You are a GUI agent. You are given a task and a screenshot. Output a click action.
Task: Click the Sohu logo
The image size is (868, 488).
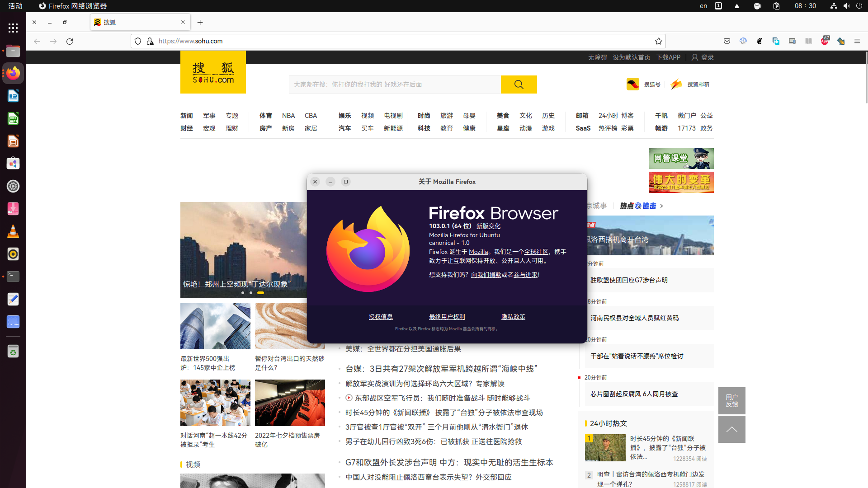(x=213, y=72)
